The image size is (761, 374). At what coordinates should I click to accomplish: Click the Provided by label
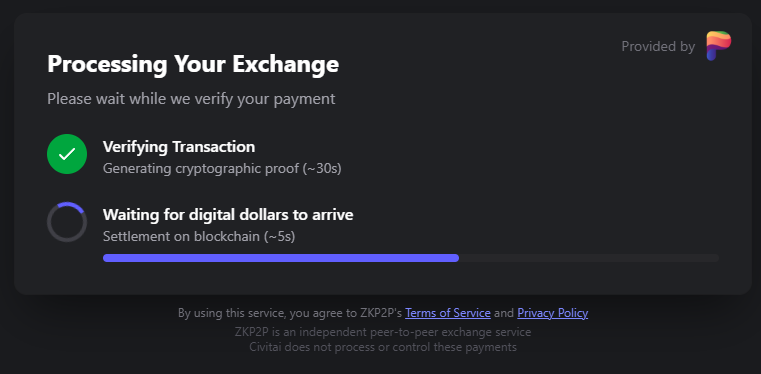[x=658, y=47]
